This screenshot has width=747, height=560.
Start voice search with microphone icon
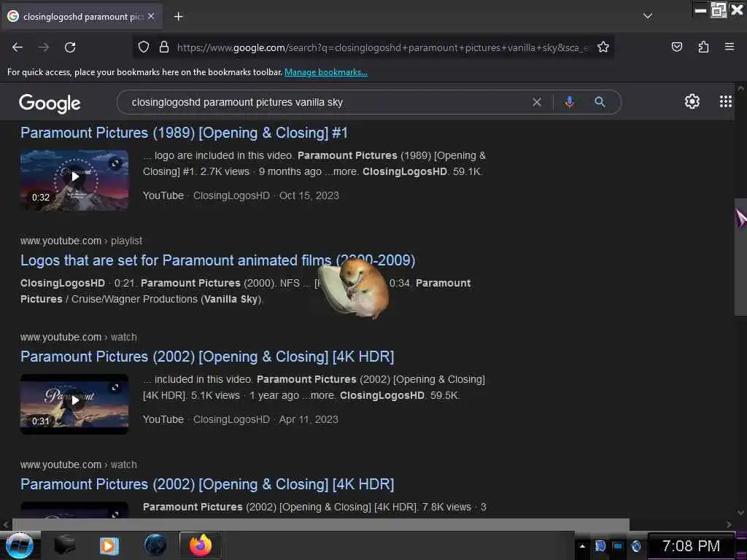(x=569, y=102)
